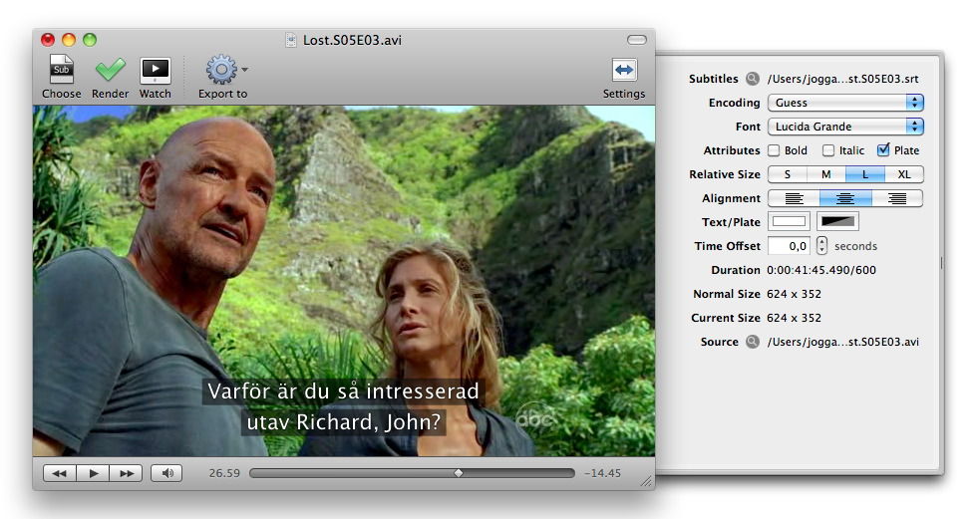Click the source path ending in S05E03.avi
Viewport: 980px width, 519px height.
842,342
